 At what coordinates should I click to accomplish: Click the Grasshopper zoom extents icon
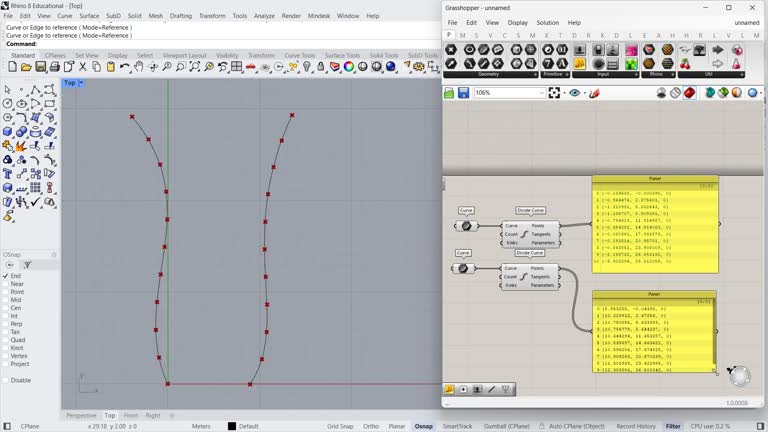tap(554, 93)
